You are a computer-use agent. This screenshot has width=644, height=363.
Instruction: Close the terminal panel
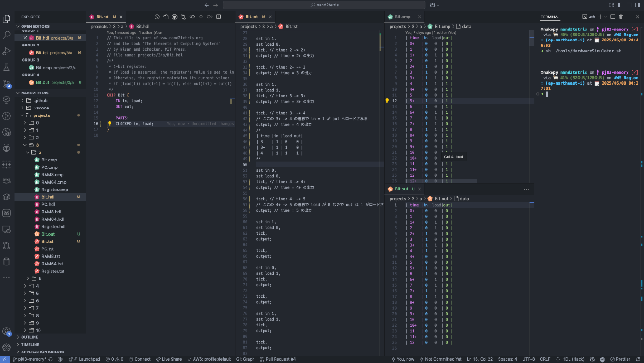tap(637, 17)
